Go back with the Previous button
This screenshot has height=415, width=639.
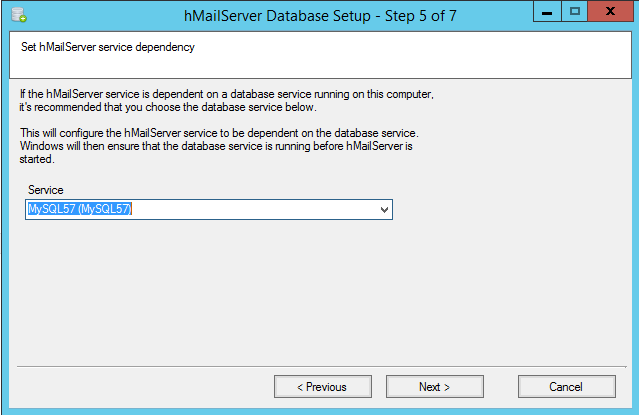pyautogui.click(x=322, y=386)
